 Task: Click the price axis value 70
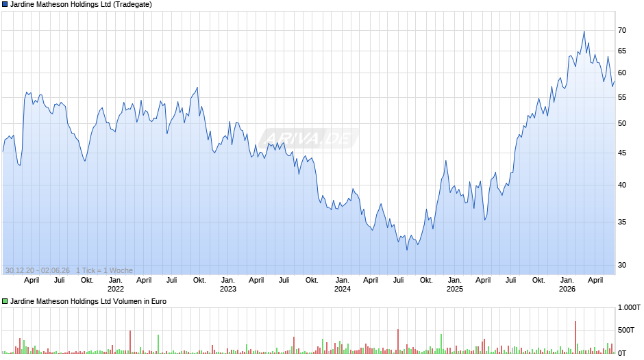tap(622, 30)
